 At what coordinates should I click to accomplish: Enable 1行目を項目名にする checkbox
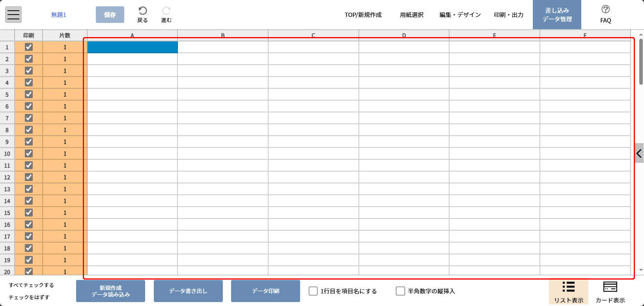coord(313,291)
